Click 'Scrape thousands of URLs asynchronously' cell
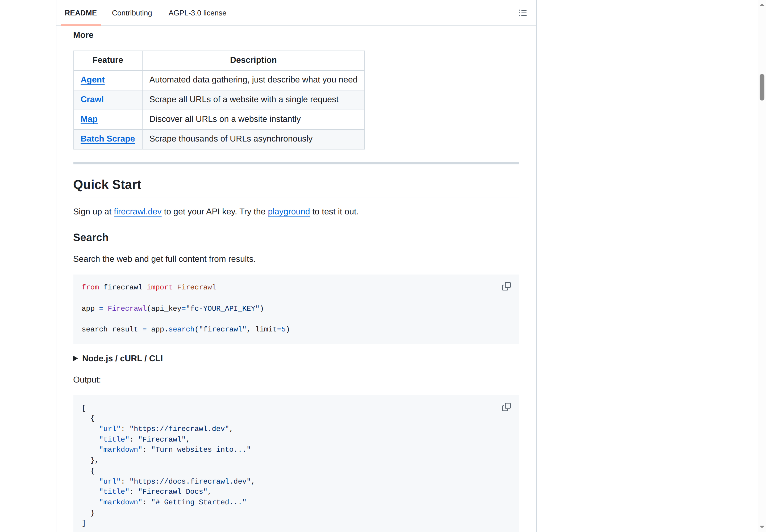766x532 pixels. tap(253, 139)
